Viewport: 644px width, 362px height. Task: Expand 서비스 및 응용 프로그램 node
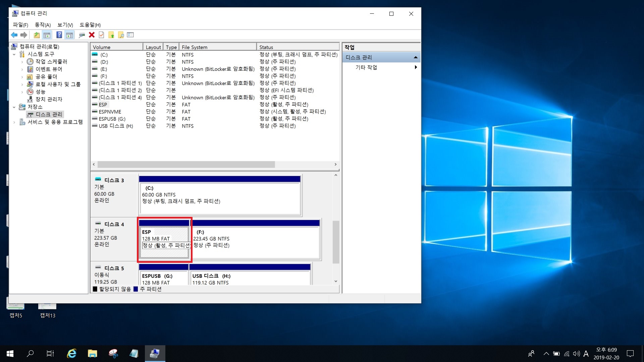[x=14, y=122]
